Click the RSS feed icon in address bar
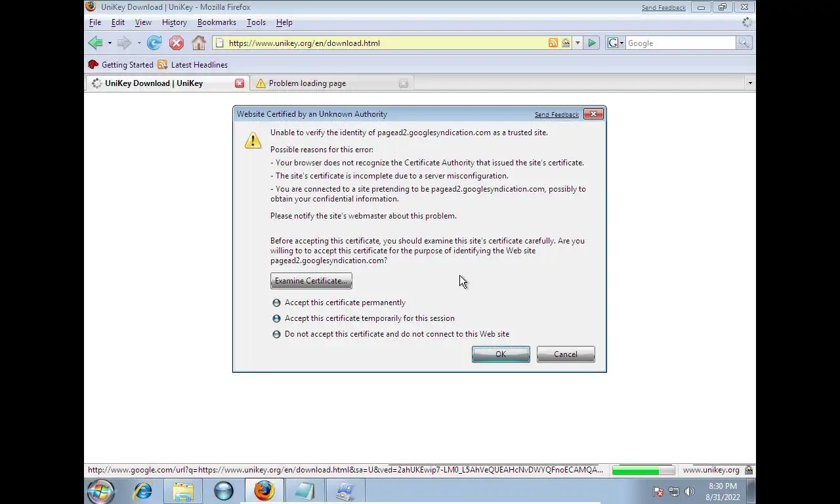Screen dimensions: 840x504 pyautogui.click(x=553, y=43)
